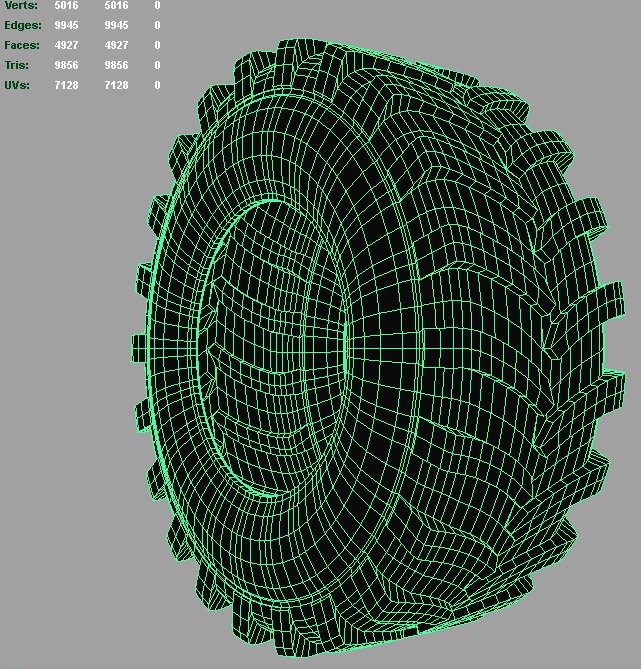641x669 pixels.
Task: Click the 0 value in Edges row
Action: pos(157,26)
